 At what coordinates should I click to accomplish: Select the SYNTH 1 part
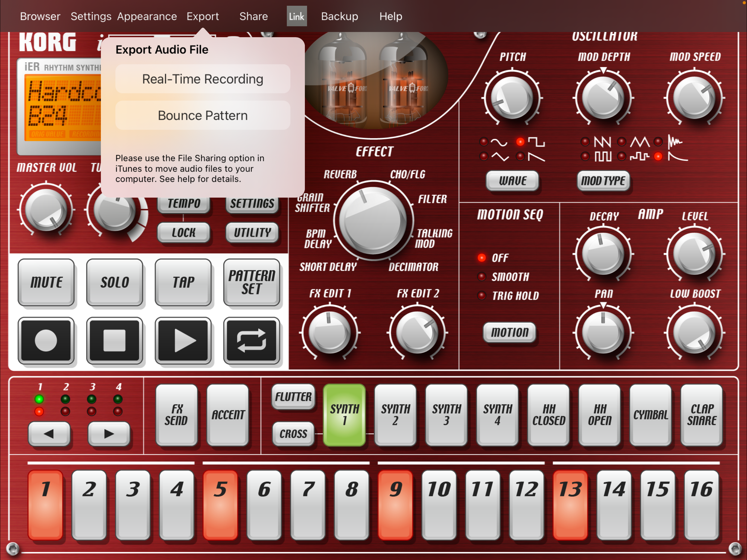coord(344,415)
